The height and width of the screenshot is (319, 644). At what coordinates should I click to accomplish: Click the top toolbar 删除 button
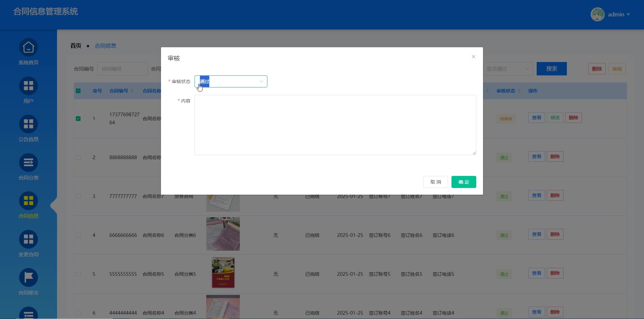pos(597,69)
